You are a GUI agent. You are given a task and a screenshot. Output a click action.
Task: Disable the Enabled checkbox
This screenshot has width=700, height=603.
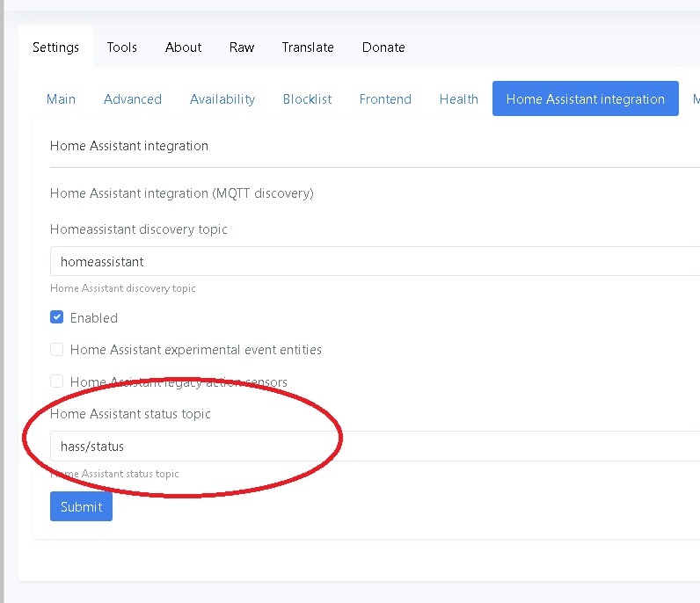57,317
